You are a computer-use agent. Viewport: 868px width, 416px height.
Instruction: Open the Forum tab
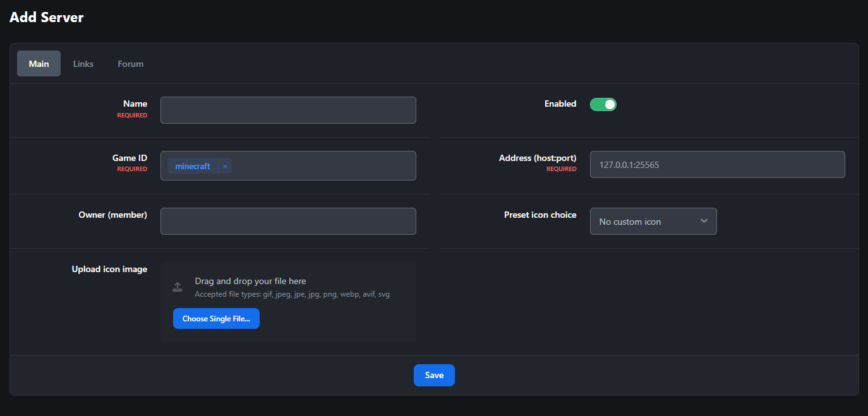point(131,64)
